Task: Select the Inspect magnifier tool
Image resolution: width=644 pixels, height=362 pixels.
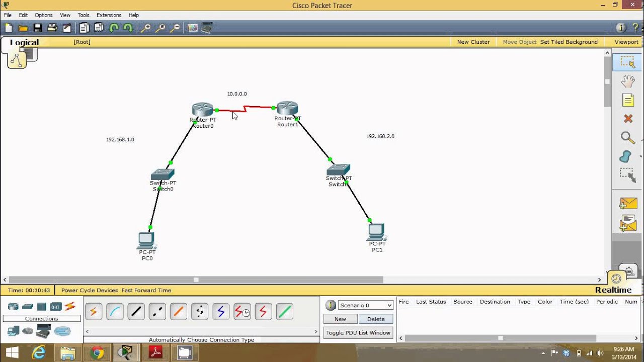Action: (627, 137)
